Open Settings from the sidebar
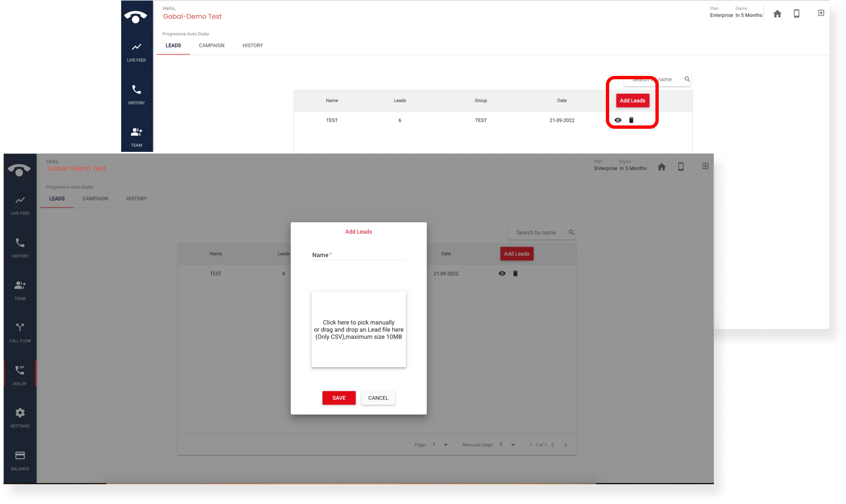 click(x=20, y=416)
